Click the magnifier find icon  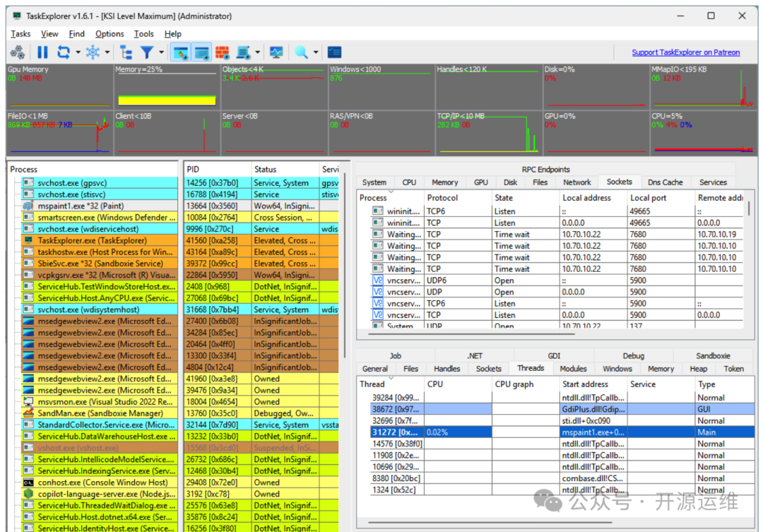pyautogui.click(x=302, y=52)
